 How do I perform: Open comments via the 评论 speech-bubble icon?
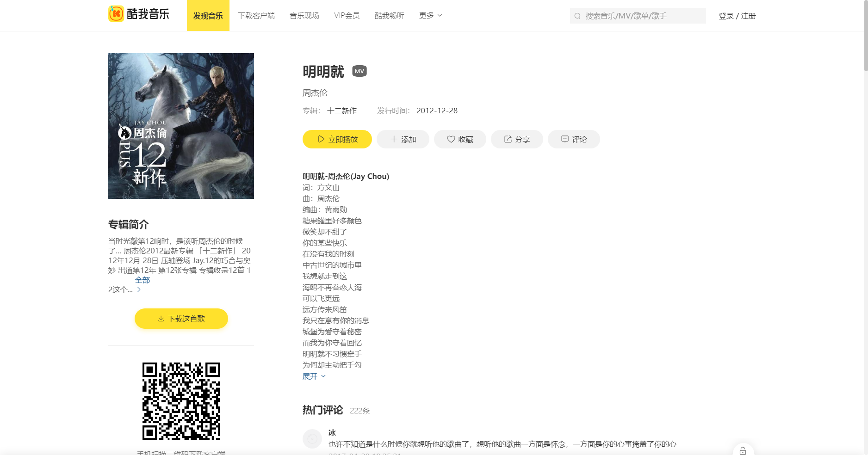coord(565,139)
